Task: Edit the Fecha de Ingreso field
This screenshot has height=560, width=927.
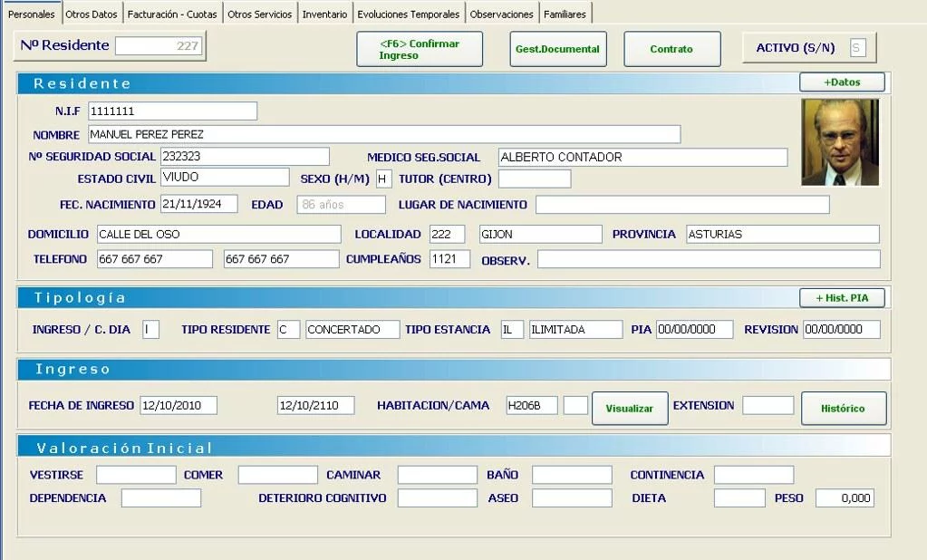Action: (179, 405)
